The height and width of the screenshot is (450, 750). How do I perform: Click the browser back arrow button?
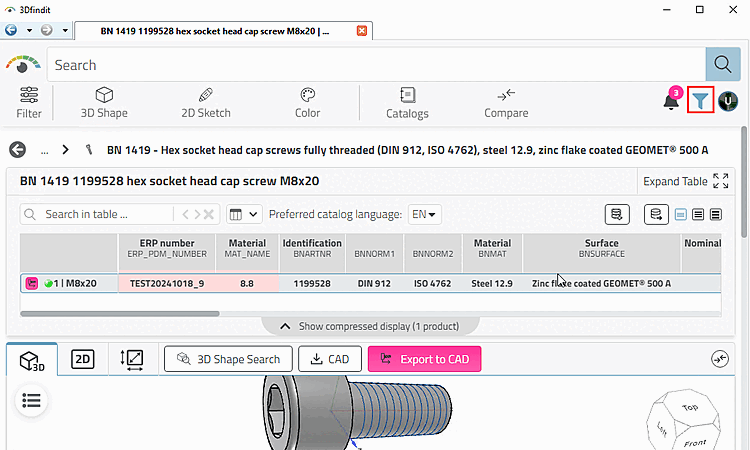tap(11, 30)
